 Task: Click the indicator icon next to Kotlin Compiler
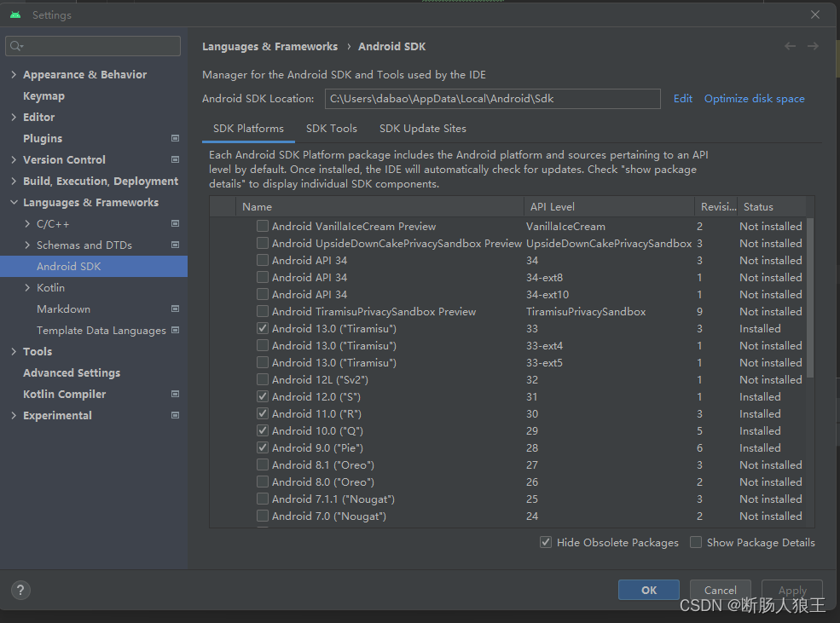pos(175,394)
